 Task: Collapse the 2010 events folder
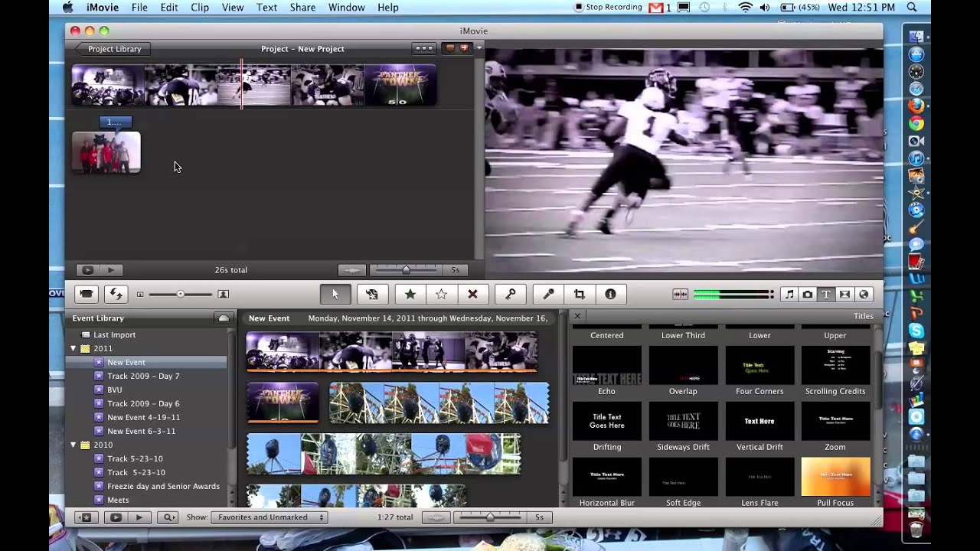[74, 445]
